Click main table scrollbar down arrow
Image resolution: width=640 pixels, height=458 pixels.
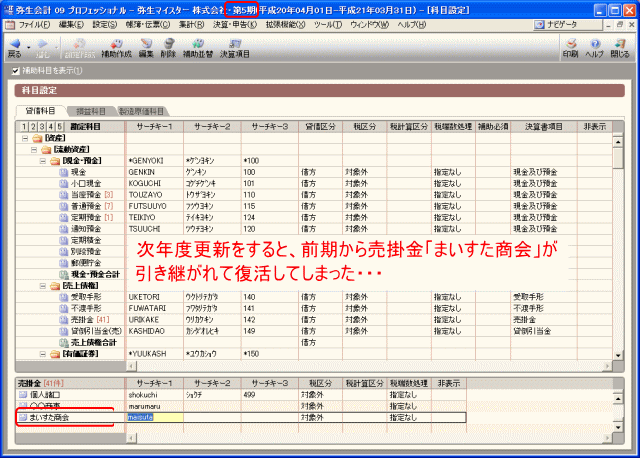(618, 355)
